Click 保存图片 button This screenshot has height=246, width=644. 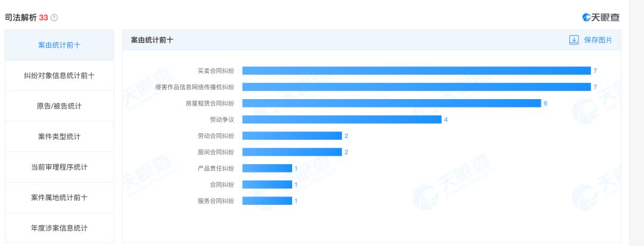597,40
